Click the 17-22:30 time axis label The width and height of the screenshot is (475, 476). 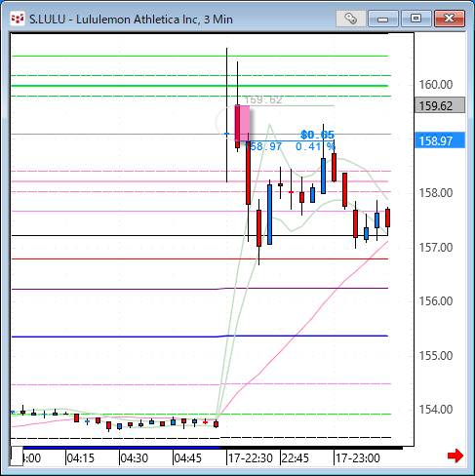click(250, 458)
